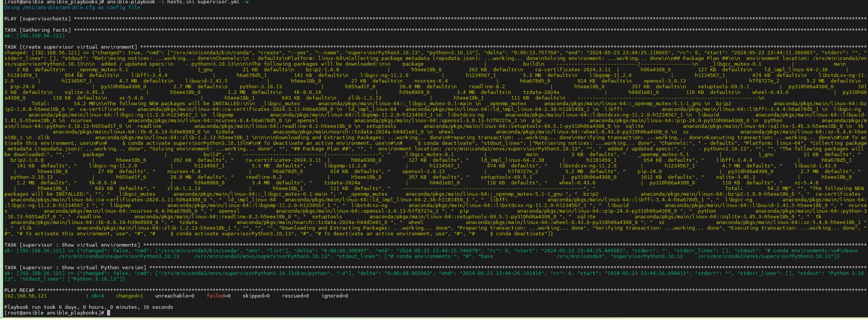Click end timestamp '2024-05-23 23:44:25.746078'
This screenshot has width=868, height=319.
[439, 251]
